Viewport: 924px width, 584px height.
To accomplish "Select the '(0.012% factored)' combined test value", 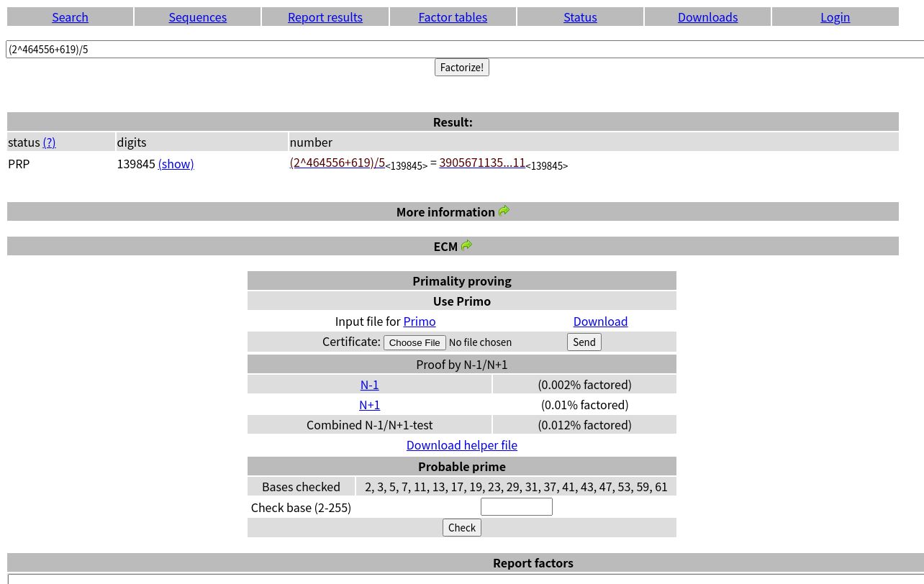I will (x=584, y=425).
